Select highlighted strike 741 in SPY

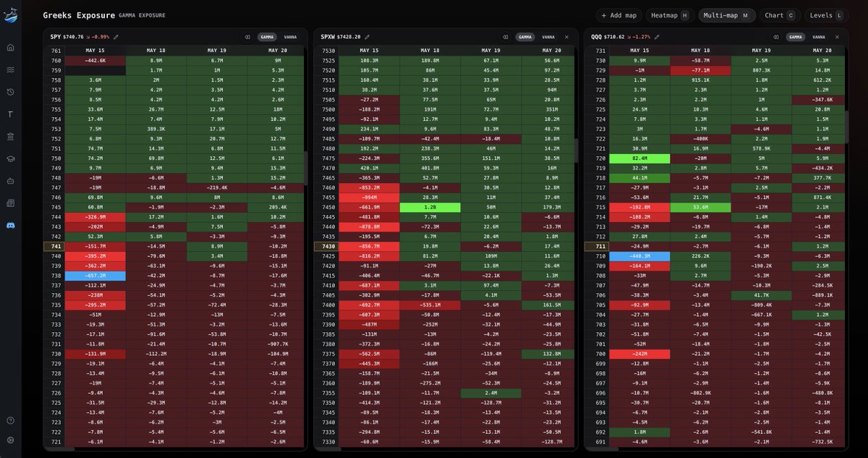(55, 247)
